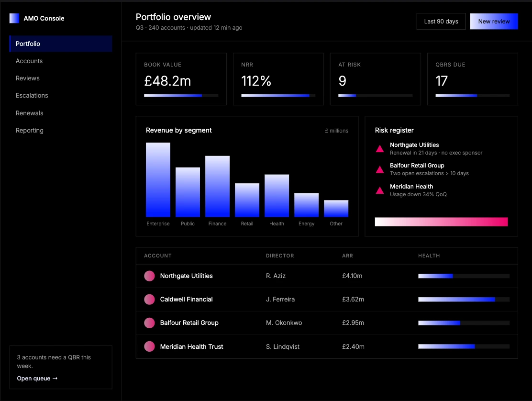
Task: Open the NRR 112% card
Action: (278, 79)
